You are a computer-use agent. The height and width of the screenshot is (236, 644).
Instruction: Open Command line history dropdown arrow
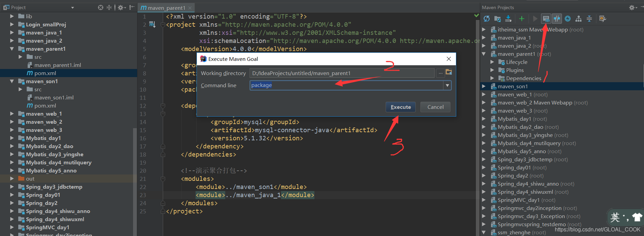[447, 86]
